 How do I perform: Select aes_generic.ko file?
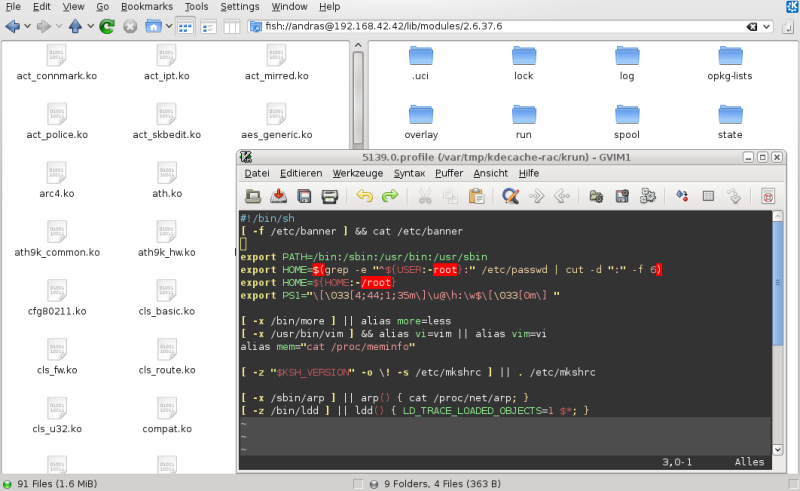[x=277, y=122]
